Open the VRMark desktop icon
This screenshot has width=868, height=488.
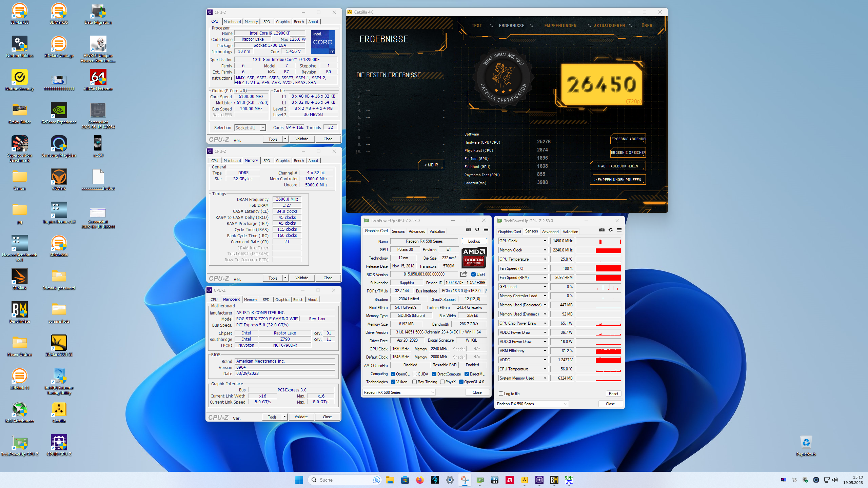(59, 180)
